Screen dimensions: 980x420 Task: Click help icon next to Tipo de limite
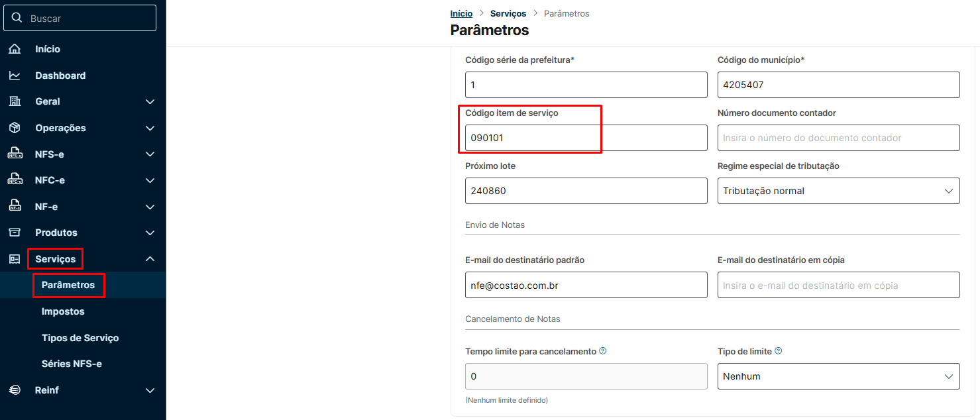(x=779, y=351)
